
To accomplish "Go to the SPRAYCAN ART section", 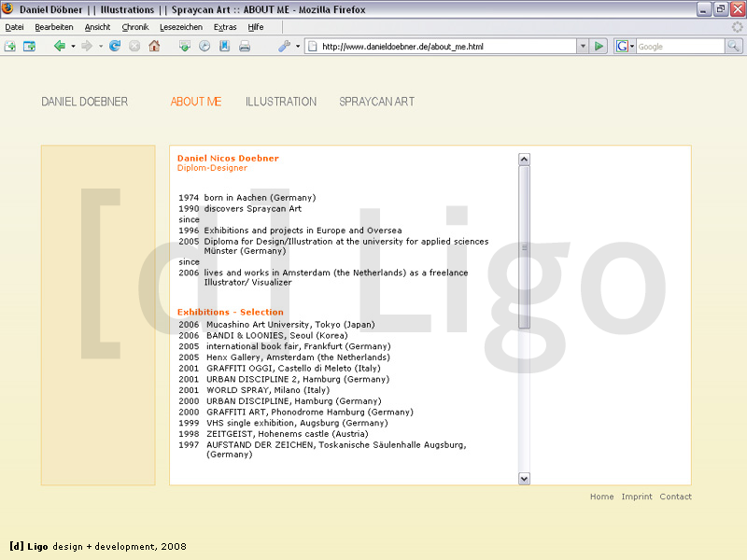I will click(x=377, y=102).
